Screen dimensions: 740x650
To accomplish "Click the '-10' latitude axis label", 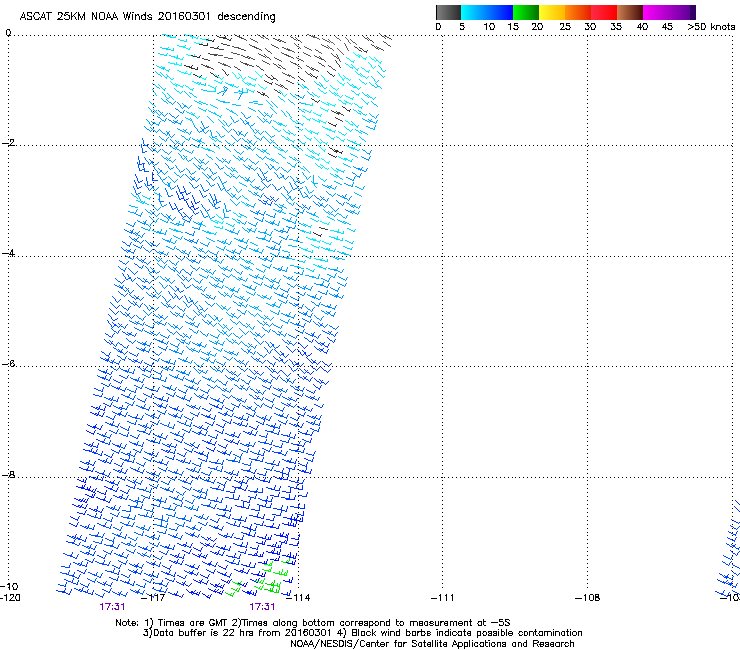I will click(x=9, y=586).
